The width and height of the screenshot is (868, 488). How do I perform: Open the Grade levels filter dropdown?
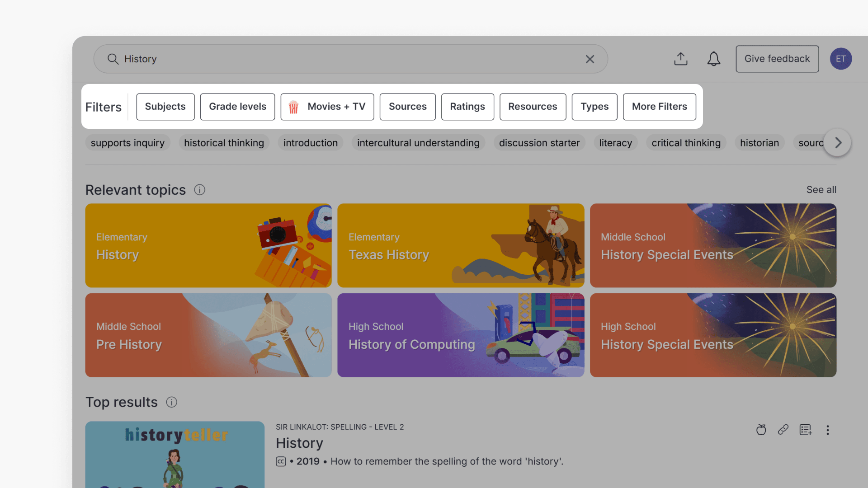coord(237,107)
